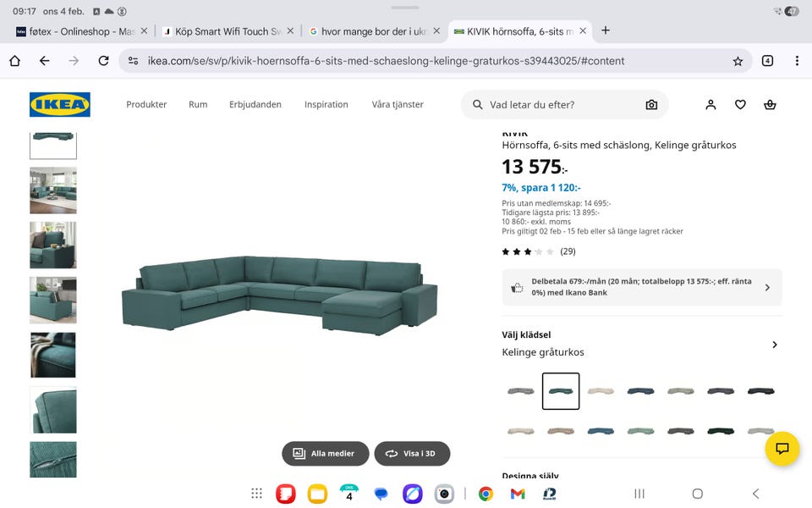Open visual search camera icon
The height and width of the screenshot is (508, 812).
click(650, 105)
